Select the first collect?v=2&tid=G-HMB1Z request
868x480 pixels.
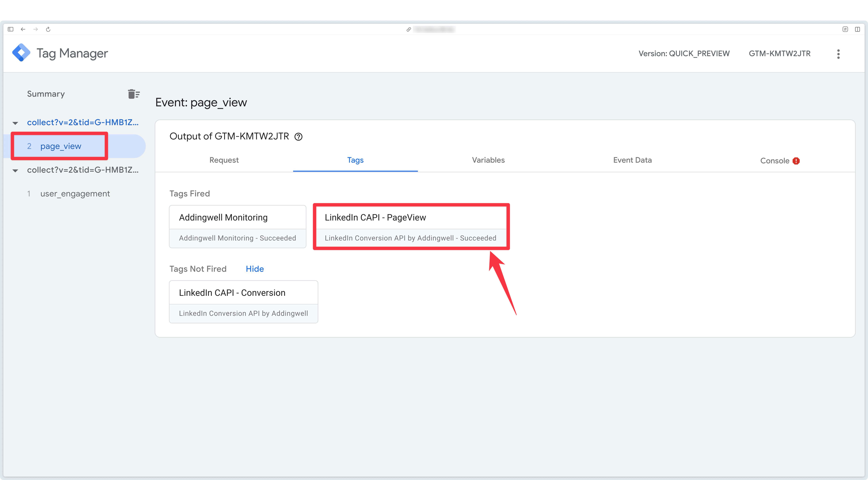[x=83, y=122]
